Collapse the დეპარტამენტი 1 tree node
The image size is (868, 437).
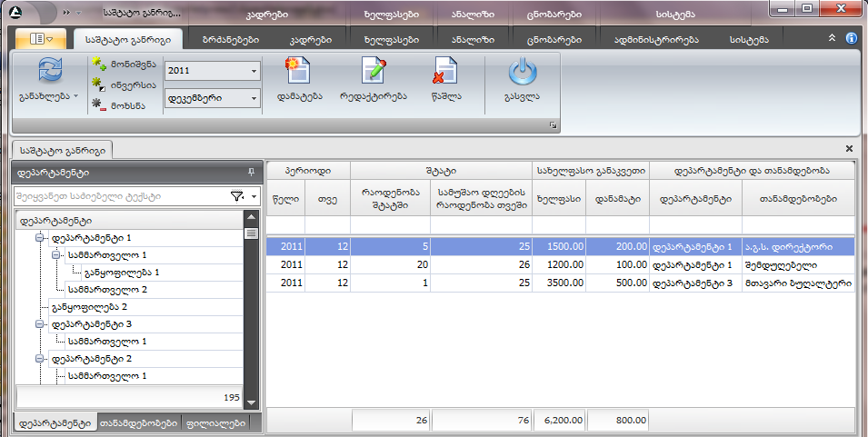tap(40, 238)
